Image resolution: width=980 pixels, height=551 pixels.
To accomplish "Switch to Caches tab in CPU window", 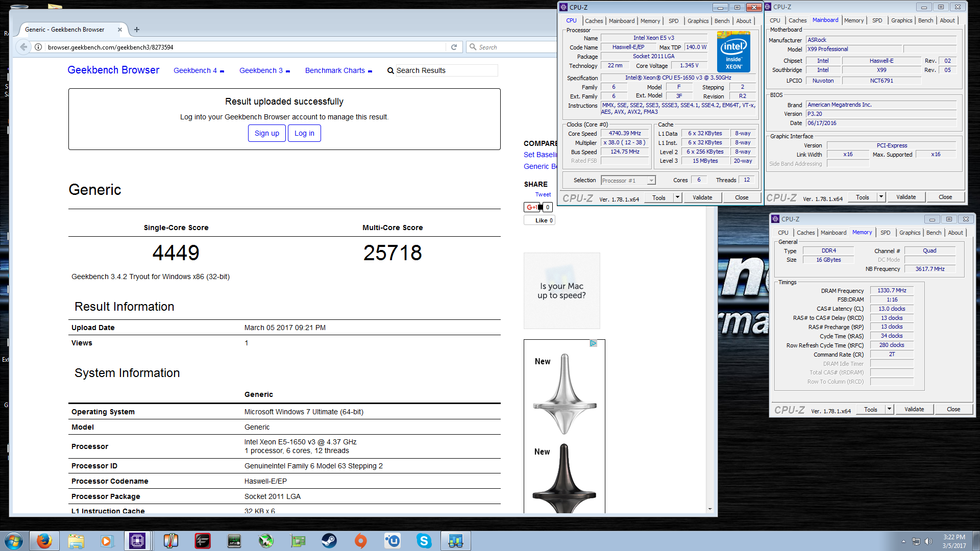I will (x=594, y=21).
